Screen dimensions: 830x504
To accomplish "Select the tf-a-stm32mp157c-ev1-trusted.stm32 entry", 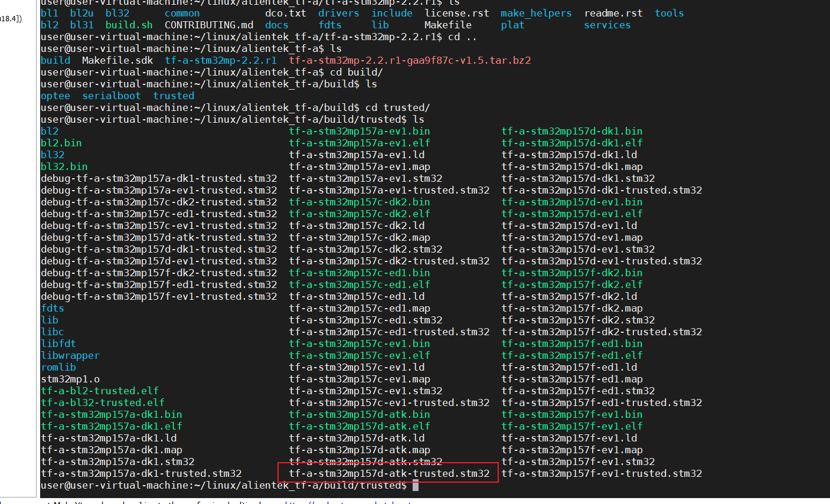I will [389, 402].
